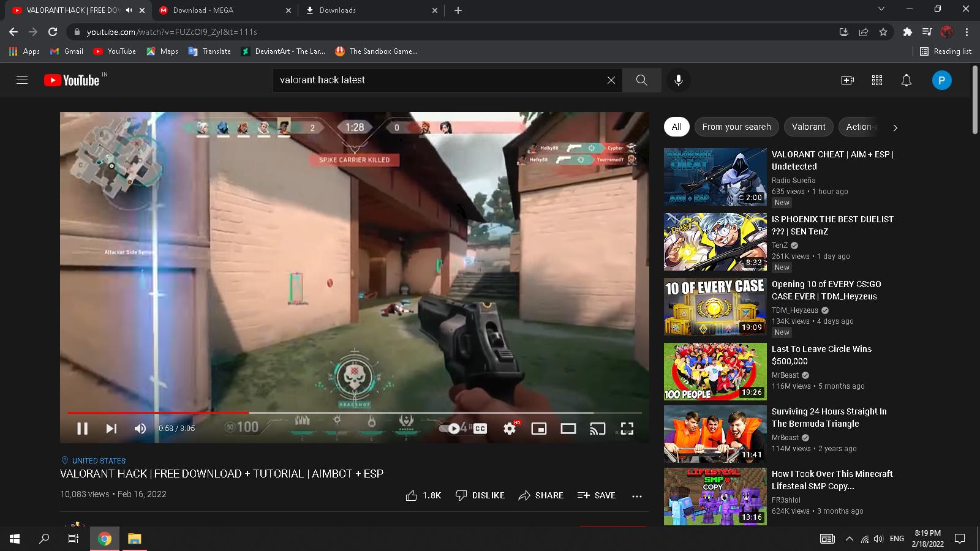Turn on closed captions
980x551 pixels.
480,429
